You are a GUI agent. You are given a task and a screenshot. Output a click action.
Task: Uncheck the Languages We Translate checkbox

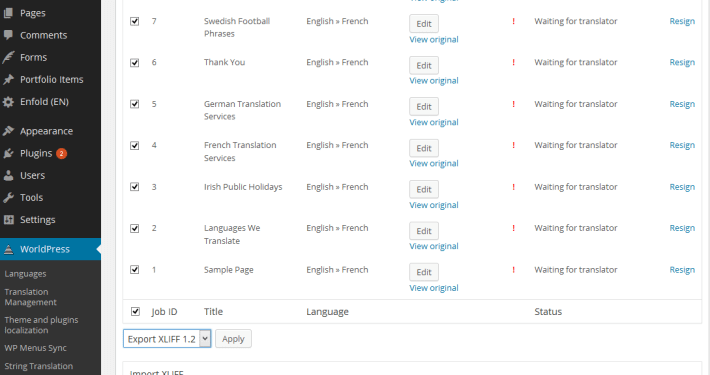pyautogui.click(x=134, y=228)
